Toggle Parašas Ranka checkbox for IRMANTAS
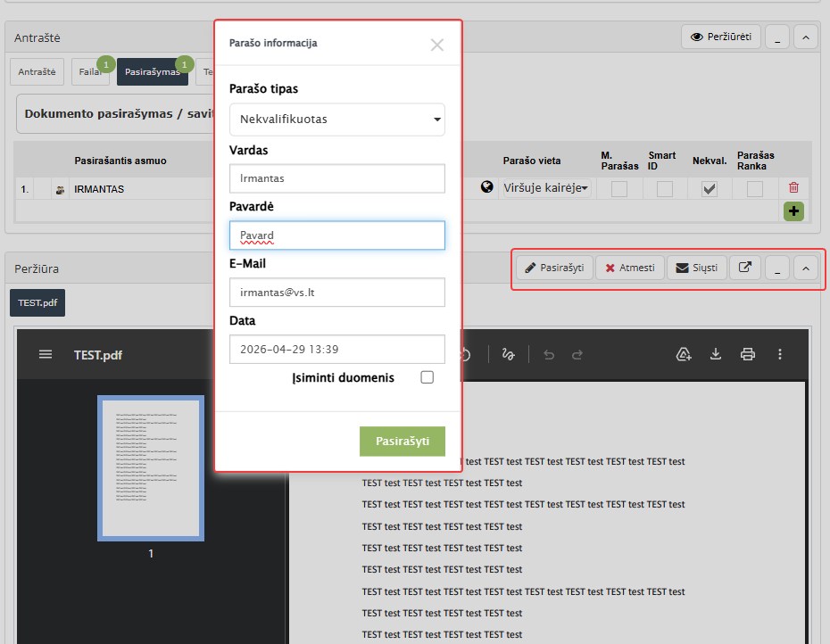The image size is (830, 644). tap(755, 189)
